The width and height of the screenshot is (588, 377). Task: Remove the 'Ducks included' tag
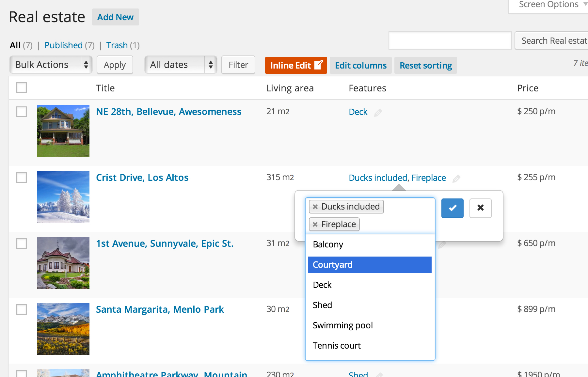pos(315,207)
